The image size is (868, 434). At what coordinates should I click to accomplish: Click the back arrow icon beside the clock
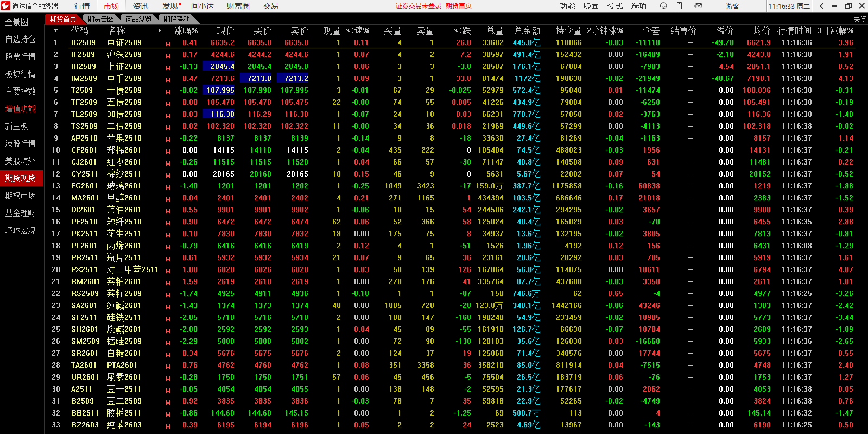pos(822,6)
